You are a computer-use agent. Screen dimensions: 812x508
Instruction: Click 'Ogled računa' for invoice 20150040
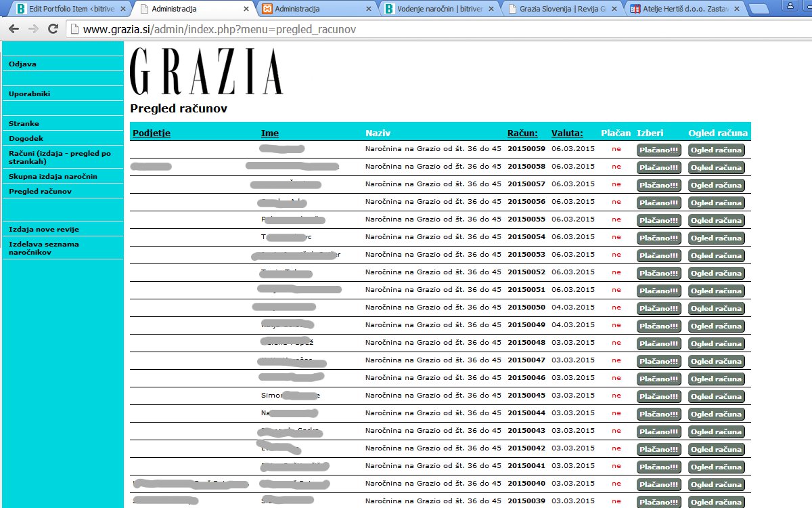pyautogui.click(x=717, y=484)
